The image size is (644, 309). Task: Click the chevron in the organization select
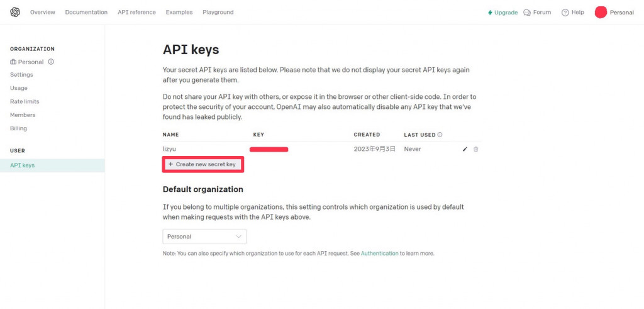click(x=238, y=237)
